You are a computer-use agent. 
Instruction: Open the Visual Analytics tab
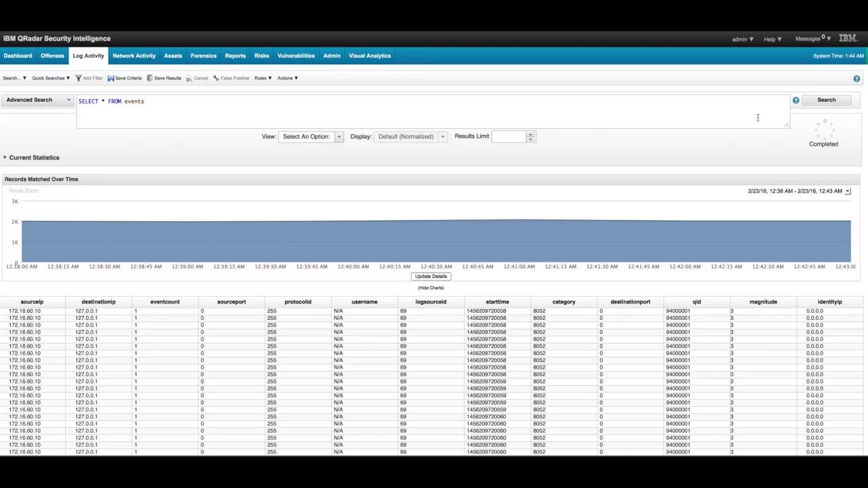(x=370, y=56)
